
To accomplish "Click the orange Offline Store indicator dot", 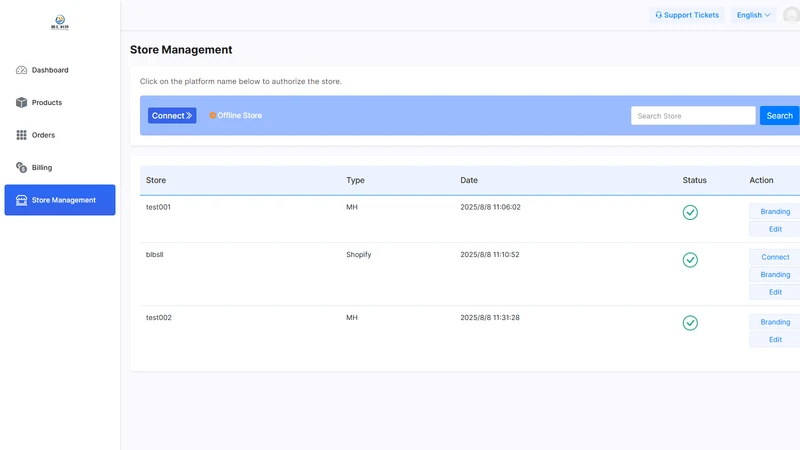I will (212, 115).
